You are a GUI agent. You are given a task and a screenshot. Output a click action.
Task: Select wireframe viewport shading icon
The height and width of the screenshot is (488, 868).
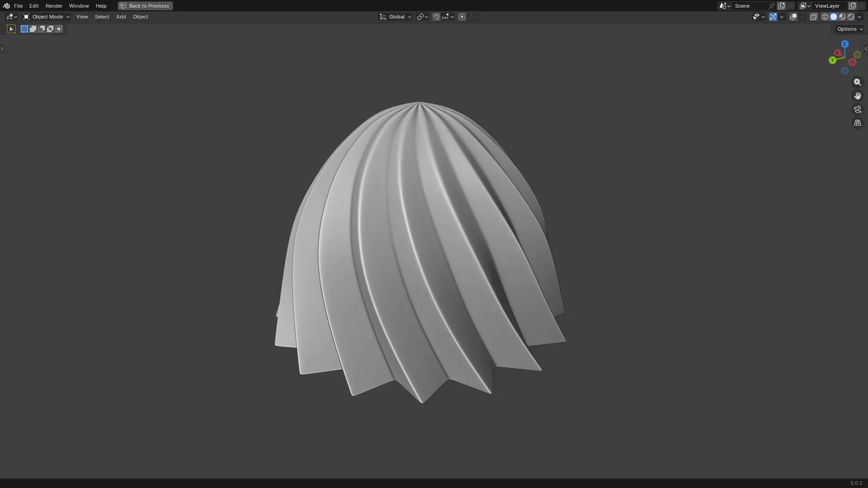(x=825, y=17)
